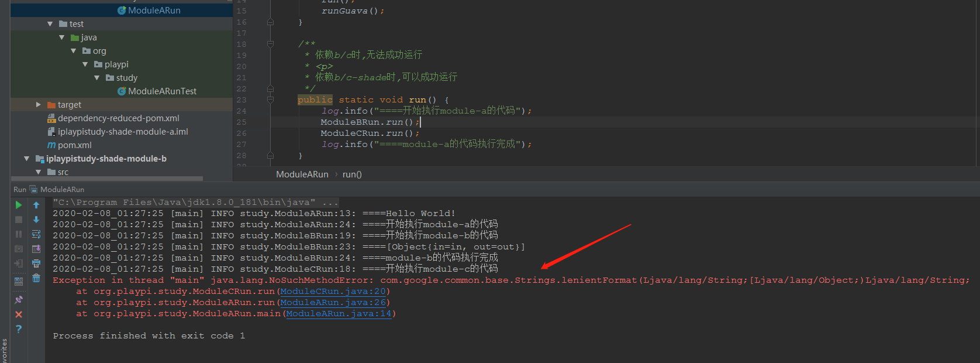The width and height of the screenshot is (980, 363).
Task: Click the Exit icon in the Run toolbar
Action: tap(19, 263)
